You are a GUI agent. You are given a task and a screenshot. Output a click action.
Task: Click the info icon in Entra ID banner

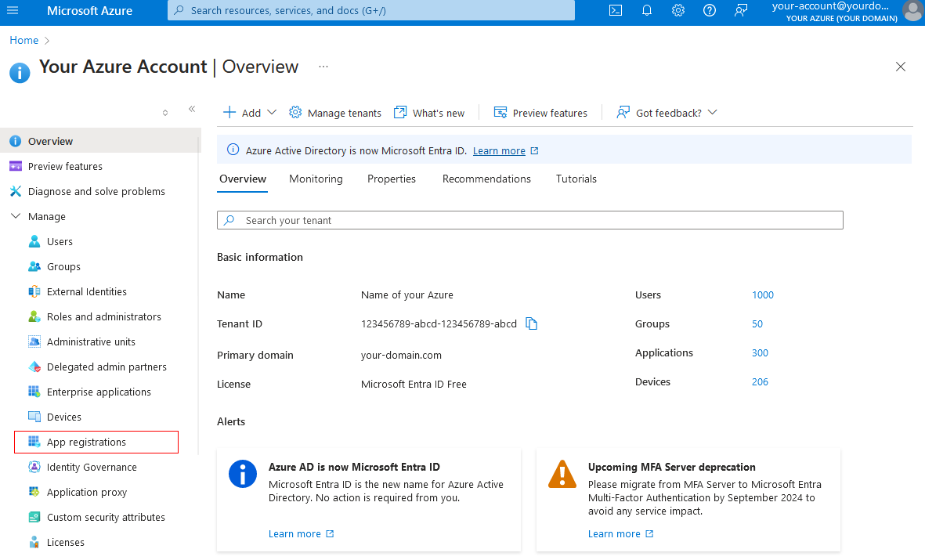tap(233, 150)
